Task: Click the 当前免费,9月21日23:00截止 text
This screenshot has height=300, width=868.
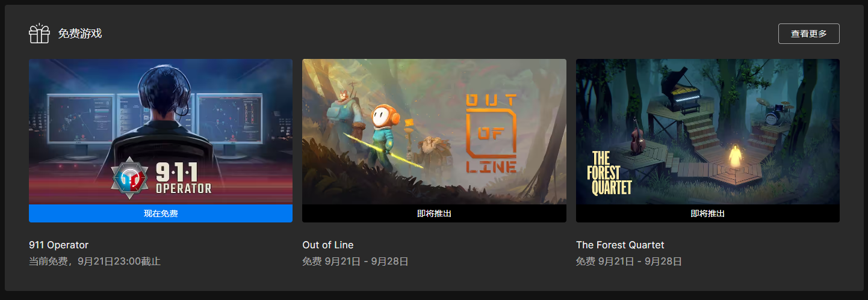Action: point(95,262)
